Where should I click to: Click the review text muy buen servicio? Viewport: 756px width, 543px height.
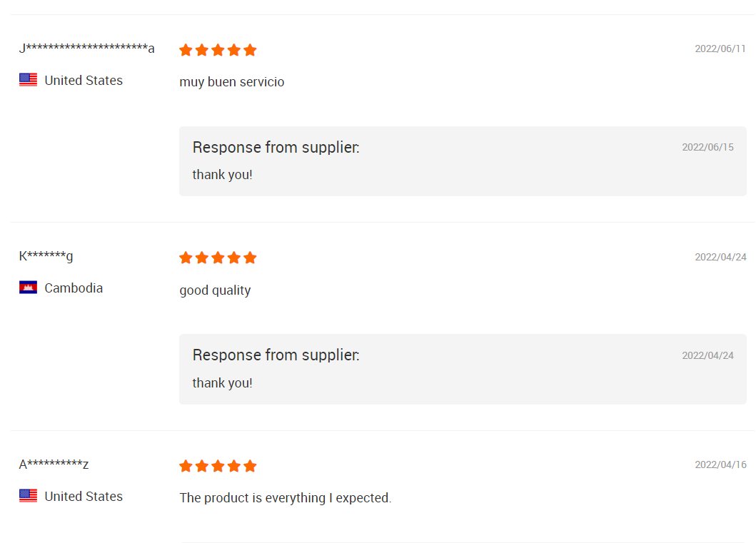[x=231, y=82]
